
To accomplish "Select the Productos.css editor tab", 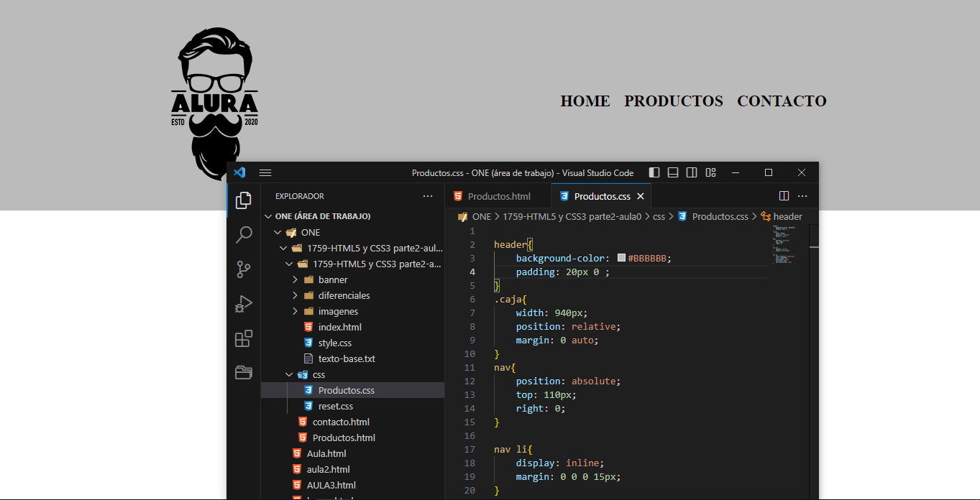I will [x=601, y=196].
